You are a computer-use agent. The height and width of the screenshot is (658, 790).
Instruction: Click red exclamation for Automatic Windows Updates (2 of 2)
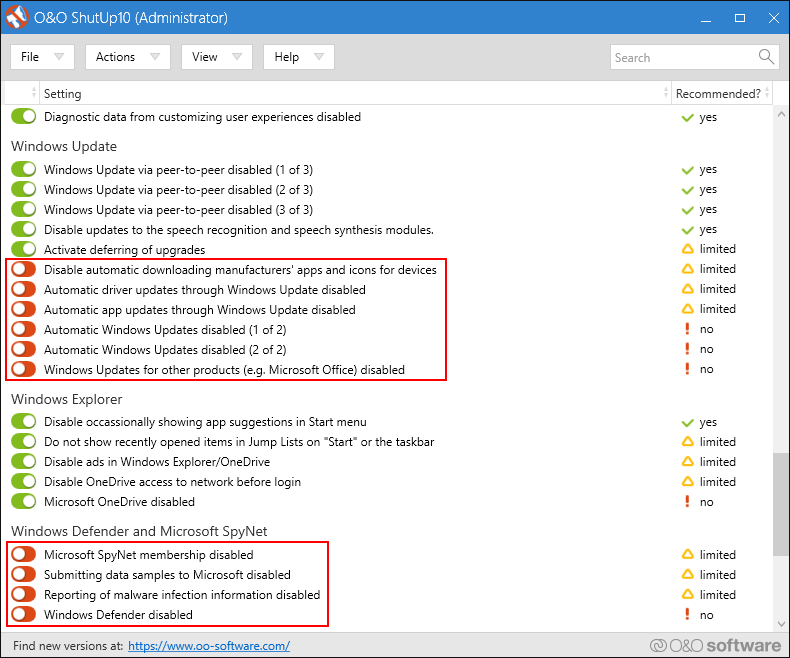687,349
